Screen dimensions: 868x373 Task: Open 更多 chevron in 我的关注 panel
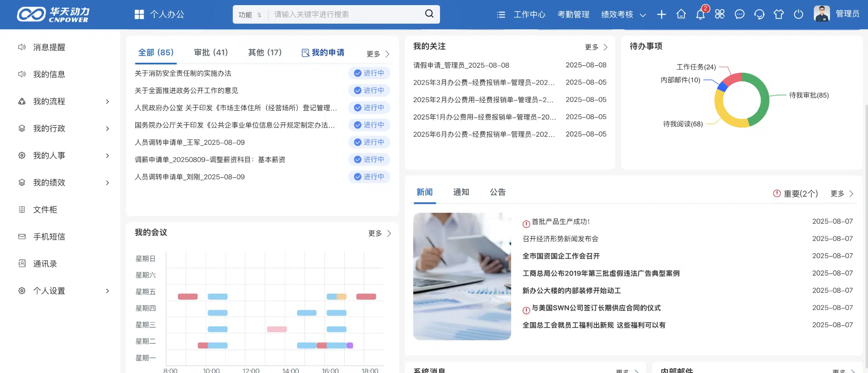(605, 47)
